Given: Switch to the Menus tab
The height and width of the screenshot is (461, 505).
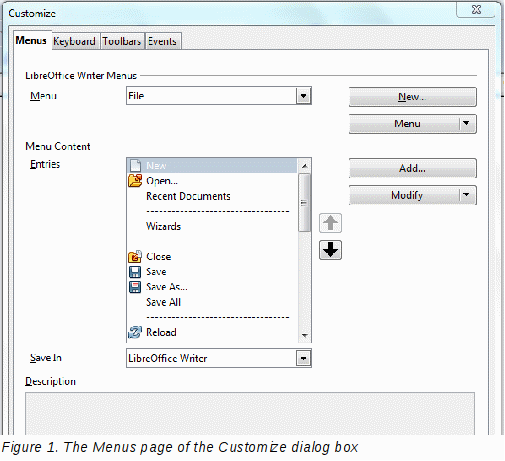Looking at the screenshot, I should (31, 40).
